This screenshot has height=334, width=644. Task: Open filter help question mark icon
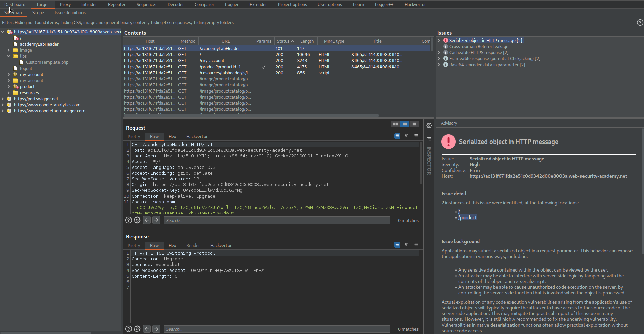pos(640,22)
